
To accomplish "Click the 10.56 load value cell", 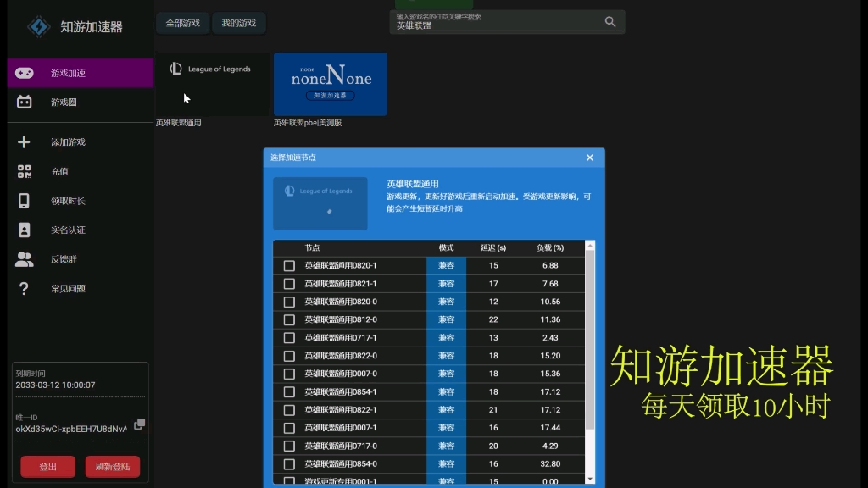I will point(550,302).
